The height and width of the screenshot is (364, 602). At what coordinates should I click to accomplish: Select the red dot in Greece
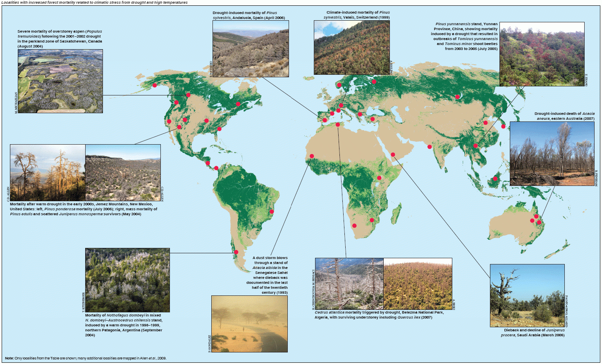(x=360, y=114)
